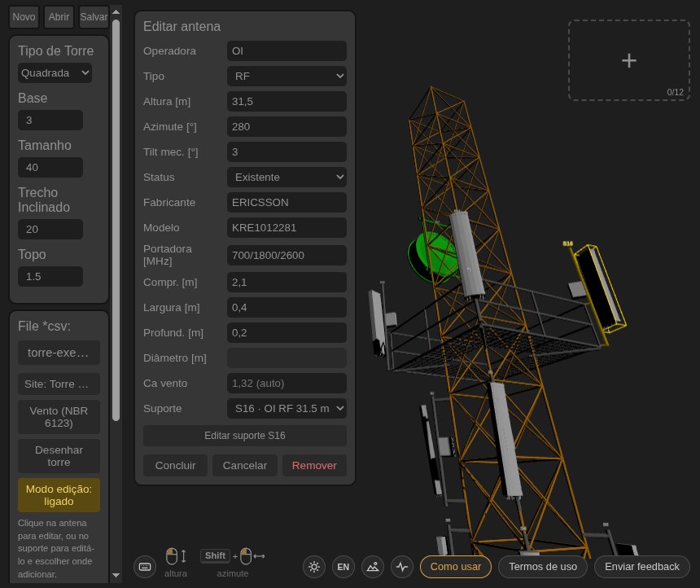Click the Ca vento field

(287, 384)
